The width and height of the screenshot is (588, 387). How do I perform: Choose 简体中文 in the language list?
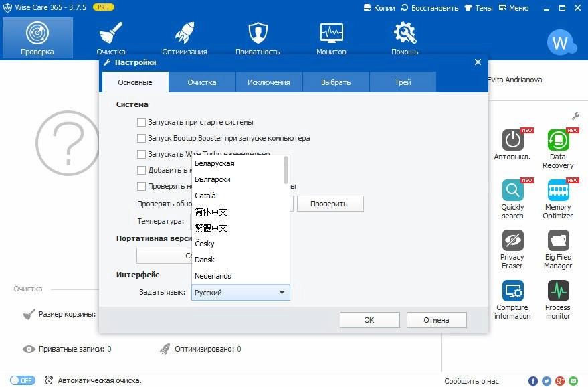pos(237,212)
